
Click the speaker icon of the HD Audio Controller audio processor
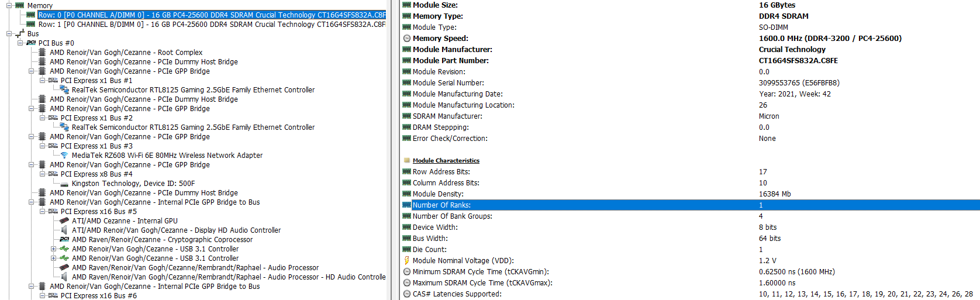click(64, 277)
